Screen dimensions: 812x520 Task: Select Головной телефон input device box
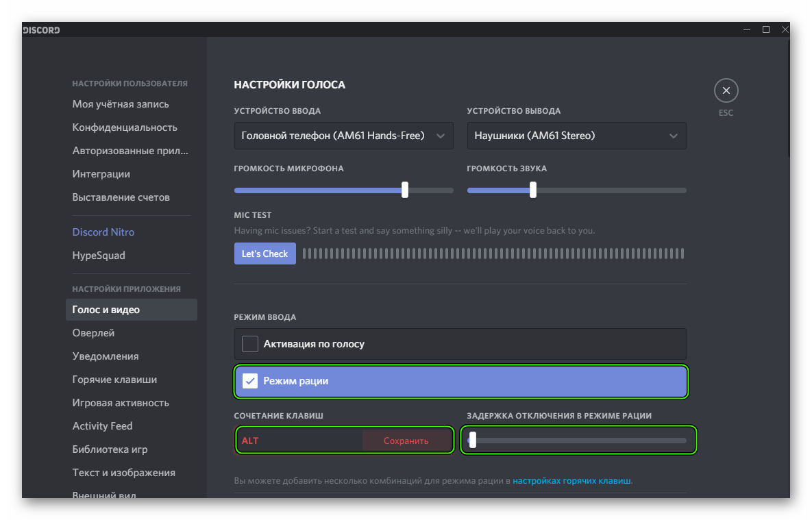click(x=344, y=136)
